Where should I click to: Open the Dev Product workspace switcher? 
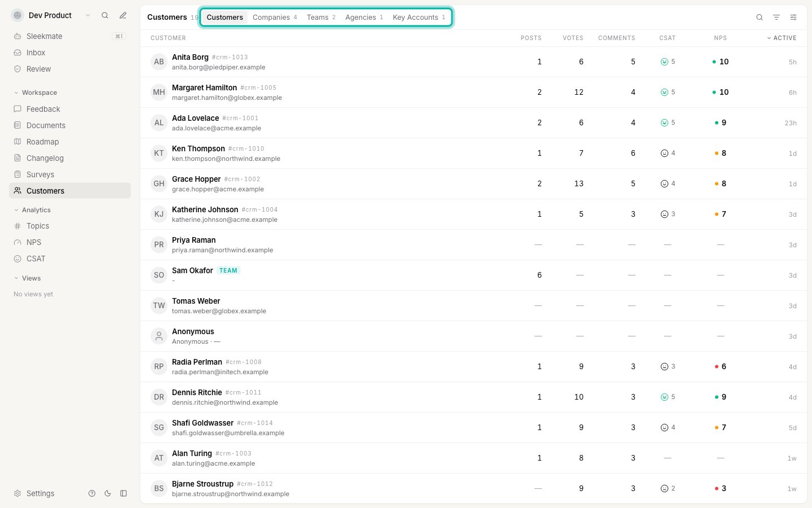(51, 15)
